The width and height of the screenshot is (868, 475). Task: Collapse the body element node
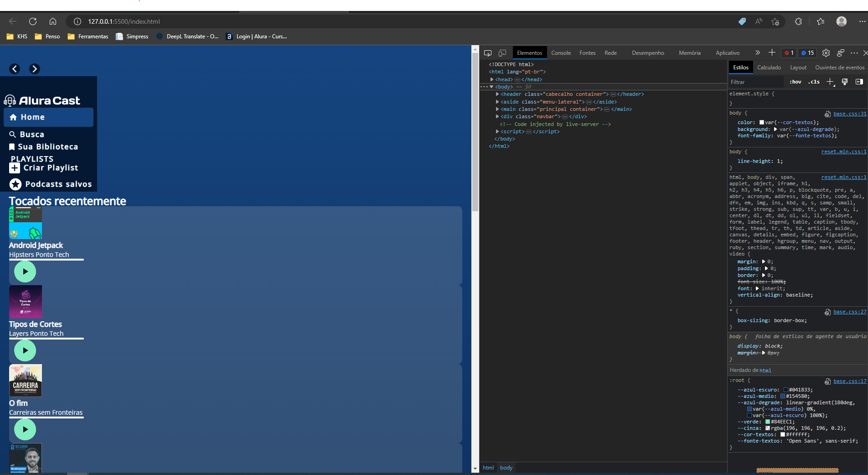click(491, 87)
